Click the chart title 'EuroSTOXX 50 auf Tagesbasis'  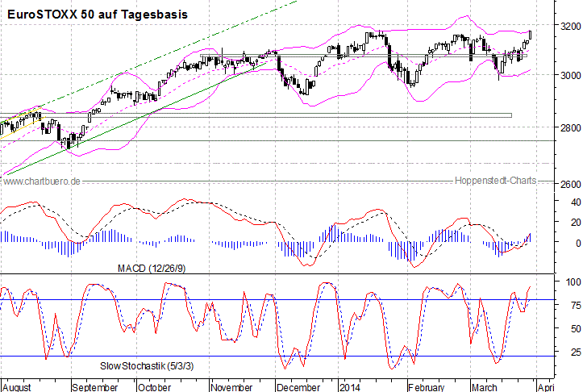(98, 15)
